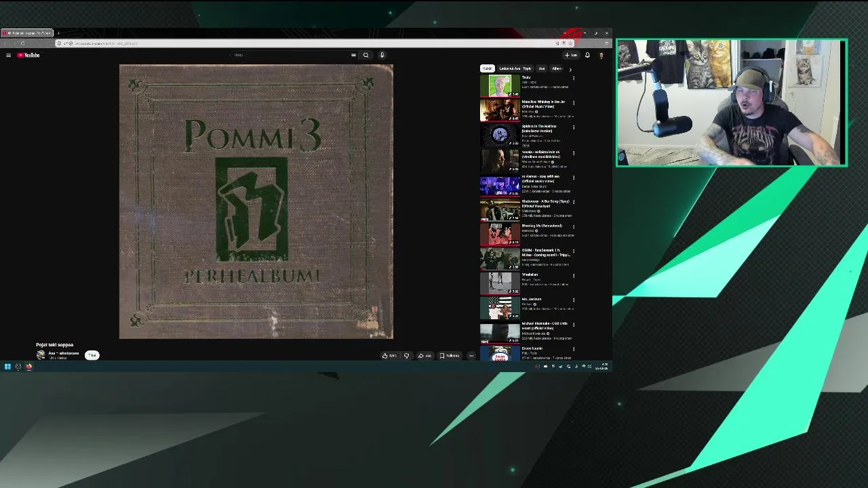Activate voice search microphone icon

click(382, 55)
